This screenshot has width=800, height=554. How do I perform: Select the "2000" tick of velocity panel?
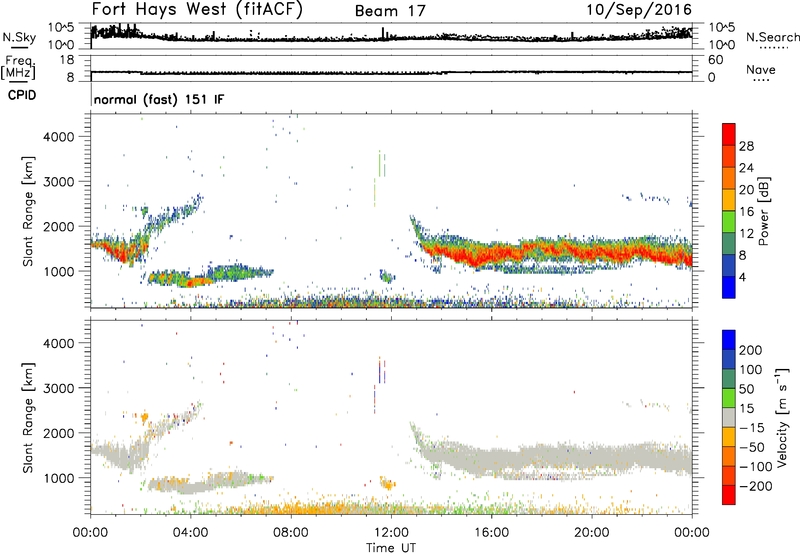pyautogui.click(x=58, y=433)
